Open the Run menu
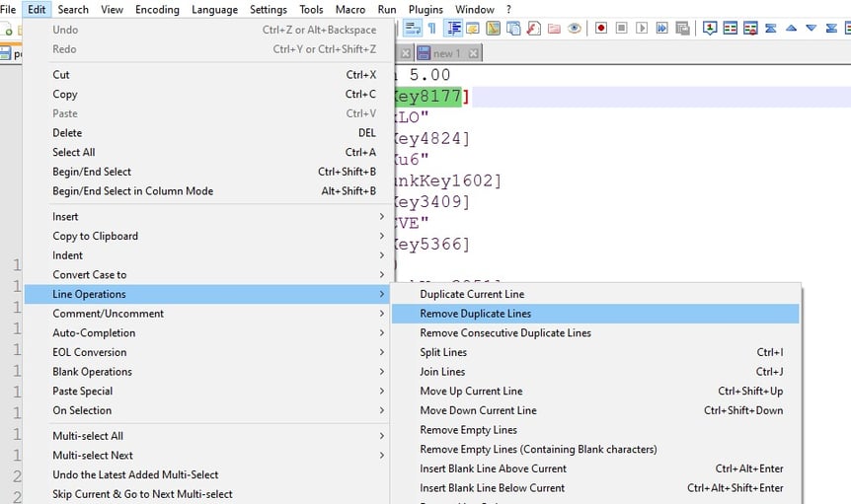This screenshot has width=851, height=504. click(387, 9)
